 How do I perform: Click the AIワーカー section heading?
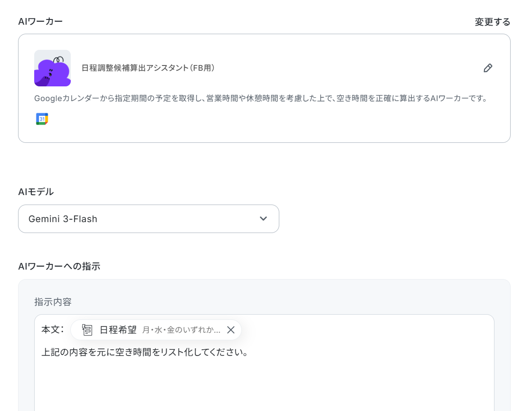pyautogui.click(x=40, y=21)
